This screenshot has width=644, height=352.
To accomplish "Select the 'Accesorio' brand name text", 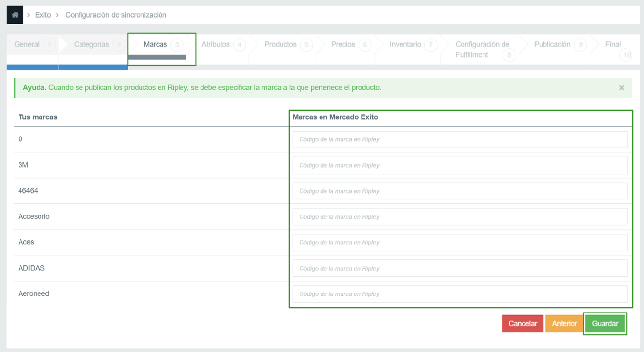I will pyautogui.click(x=34, y=216).
